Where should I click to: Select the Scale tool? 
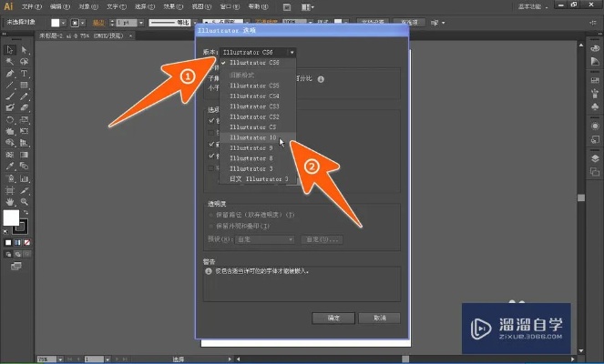[24, 120]
